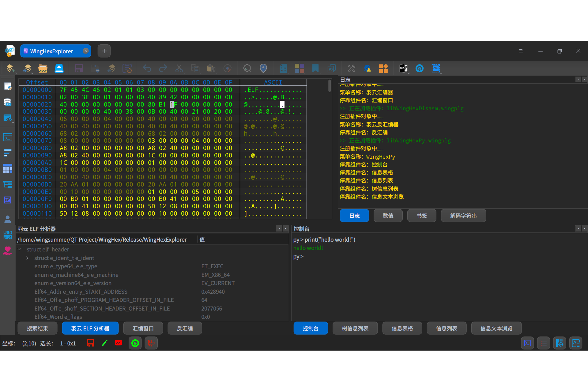The image size is (588, 392).
Task: Open the ELF analyzer plugin icon
Action: [x=403, y=68]
